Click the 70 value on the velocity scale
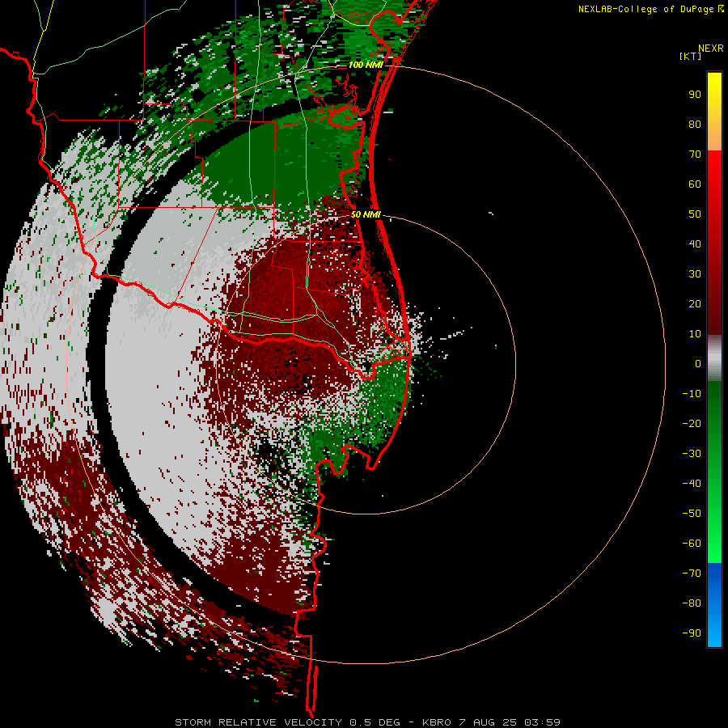This screenshot has width=728, height=728. 695,154
